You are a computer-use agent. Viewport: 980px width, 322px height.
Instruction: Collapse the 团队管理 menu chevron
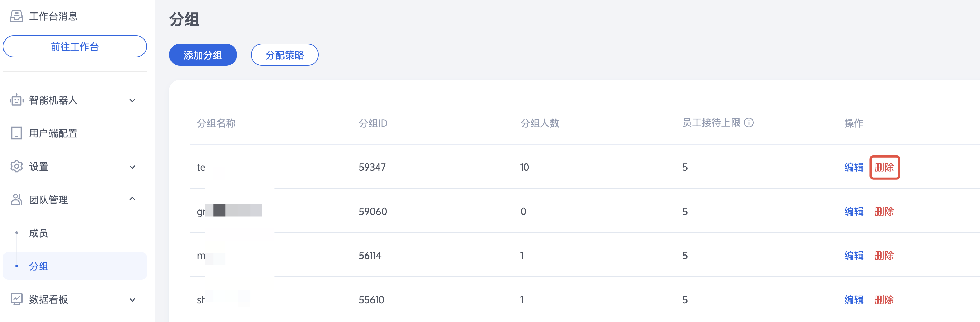click(132, 199)
